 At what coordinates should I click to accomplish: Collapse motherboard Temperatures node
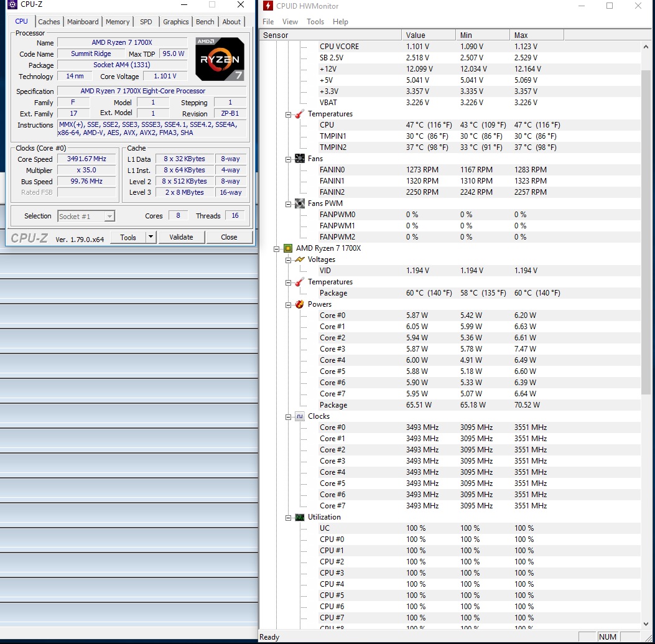pos(288,114)
